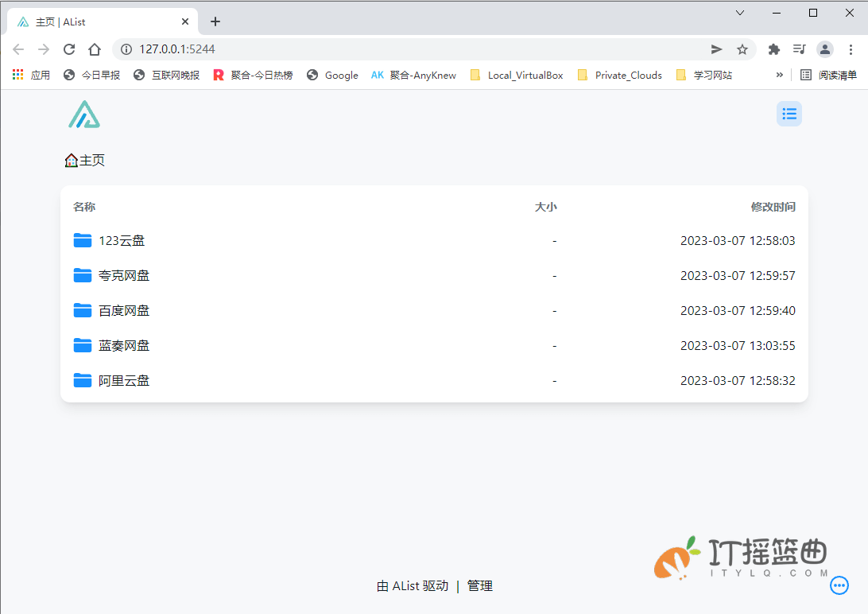Click the home icon next to 主页 breadcrumb
The image size is (868, 614).
pyautogui.click(x=71, y=160)
